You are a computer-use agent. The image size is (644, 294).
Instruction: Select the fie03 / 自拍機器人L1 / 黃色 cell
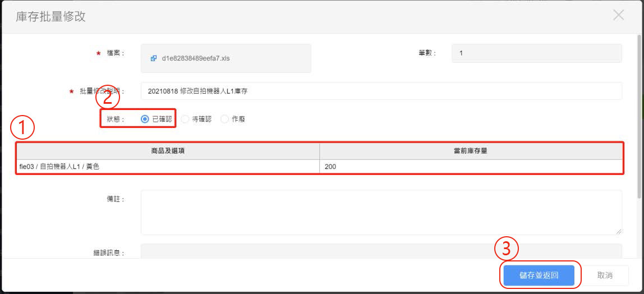point(168,167)
